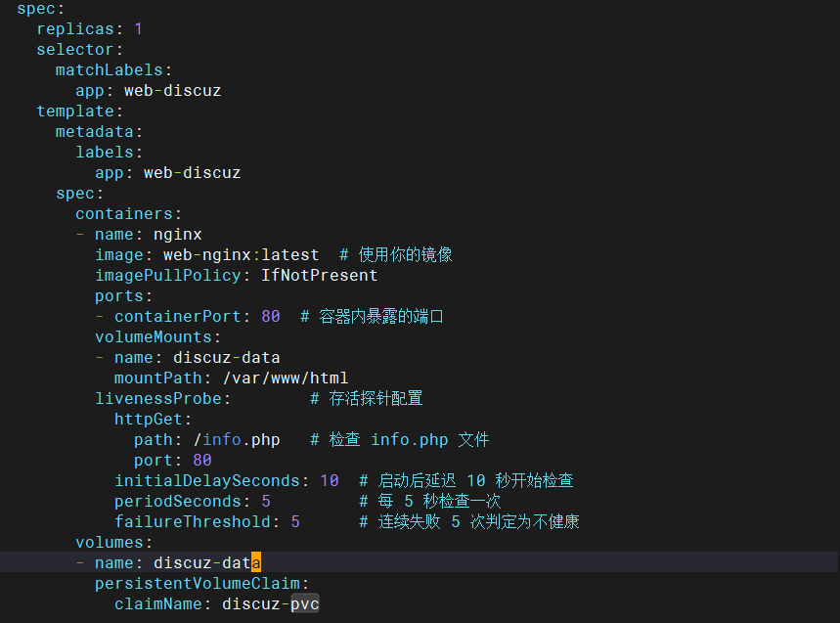This screenshot has height=623, width=840.
Task: Click the highlighted cursor at end of 'discuz-data'
Action: 256,562
